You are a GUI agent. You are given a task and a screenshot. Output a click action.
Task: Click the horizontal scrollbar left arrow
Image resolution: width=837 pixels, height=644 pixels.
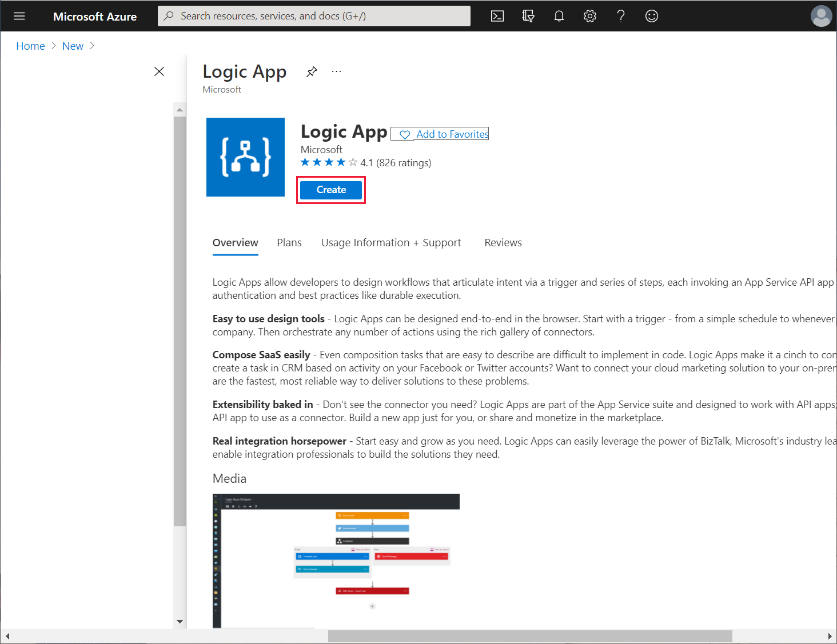pos(7,636)
